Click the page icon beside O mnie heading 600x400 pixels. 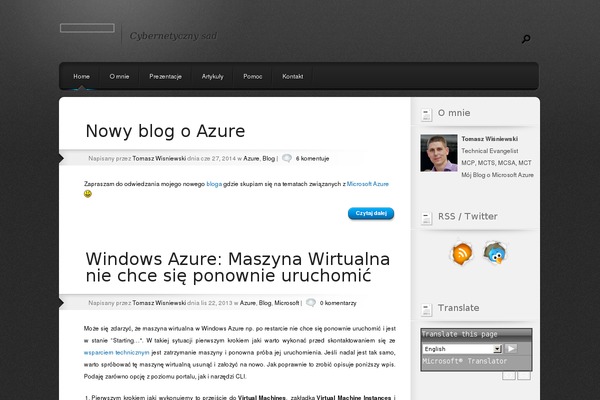coord(426,114)
